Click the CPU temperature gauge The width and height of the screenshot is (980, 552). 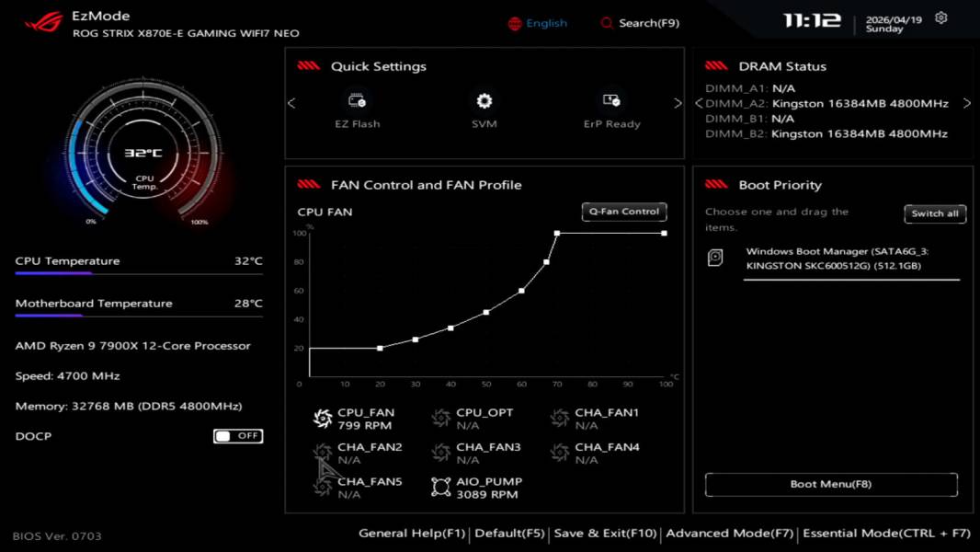(x=143, y=152)
